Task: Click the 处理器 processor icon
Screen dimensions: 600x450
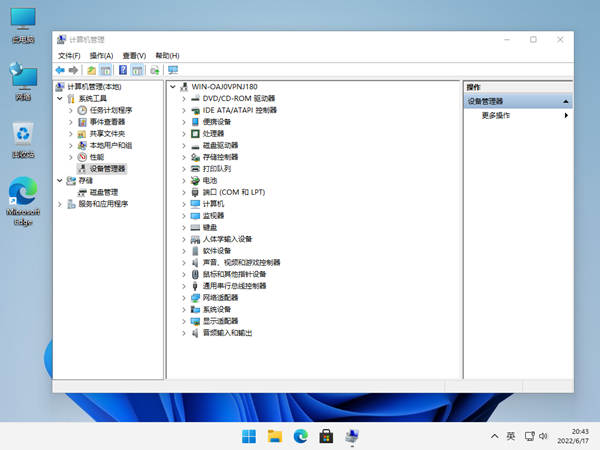Action: [x=195, y=133]
